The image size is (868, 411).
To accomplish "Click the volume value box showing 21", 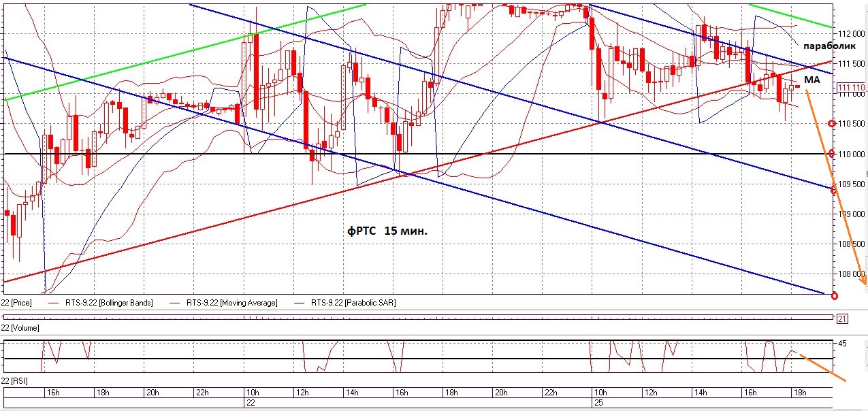I will tap(842, 318).
